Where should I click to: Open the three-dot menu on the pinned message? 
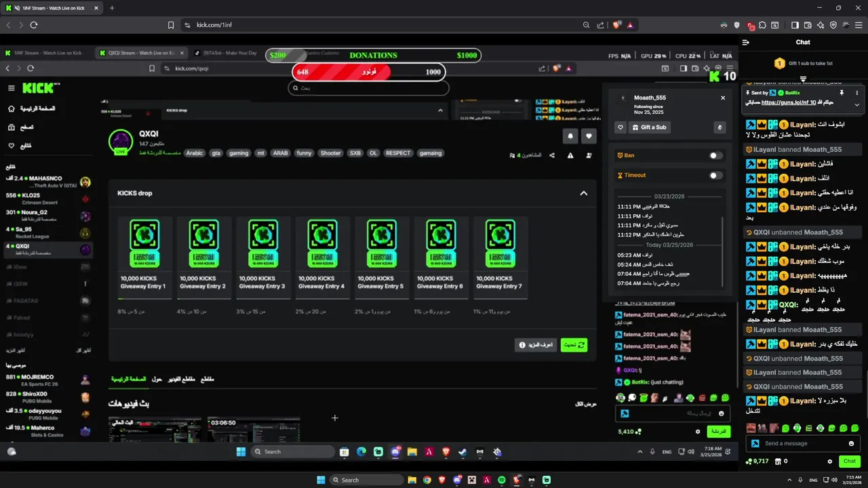coord(856,93)
